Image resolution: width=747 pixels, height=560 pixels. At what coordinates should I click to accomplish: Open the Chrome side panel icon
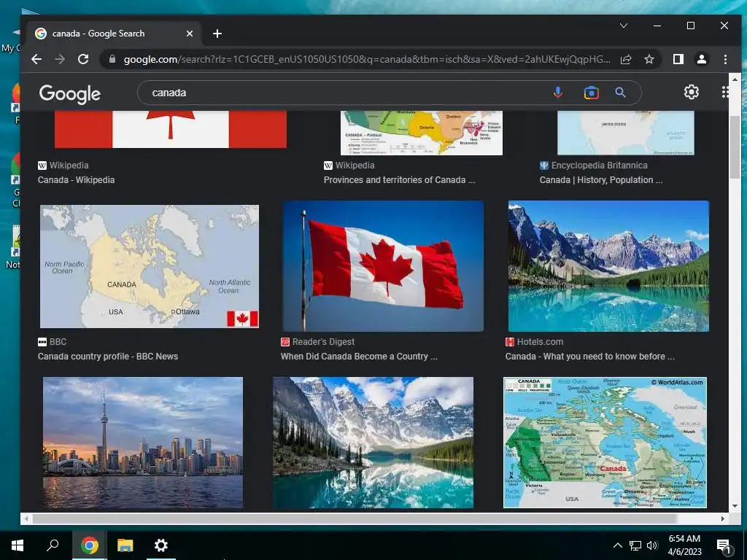click(x=678, y=59)
